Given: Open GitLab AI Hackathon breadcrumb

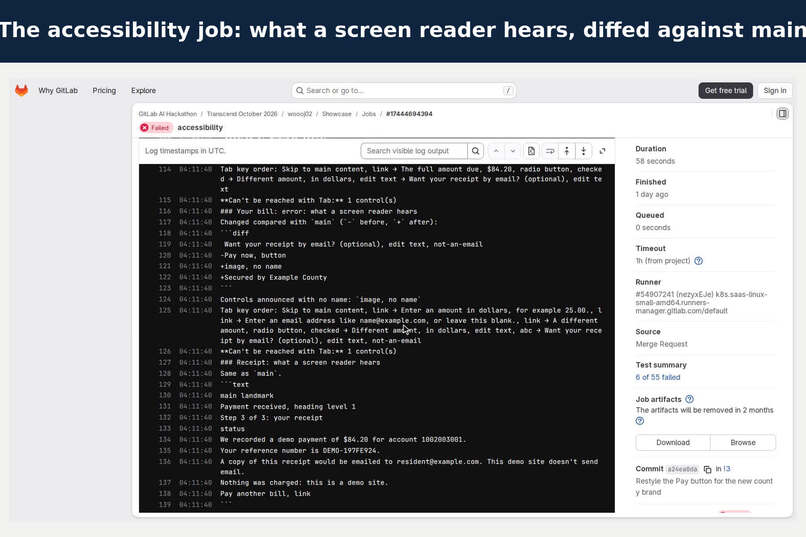Looking at the screenshot, I should coord(168,114).
